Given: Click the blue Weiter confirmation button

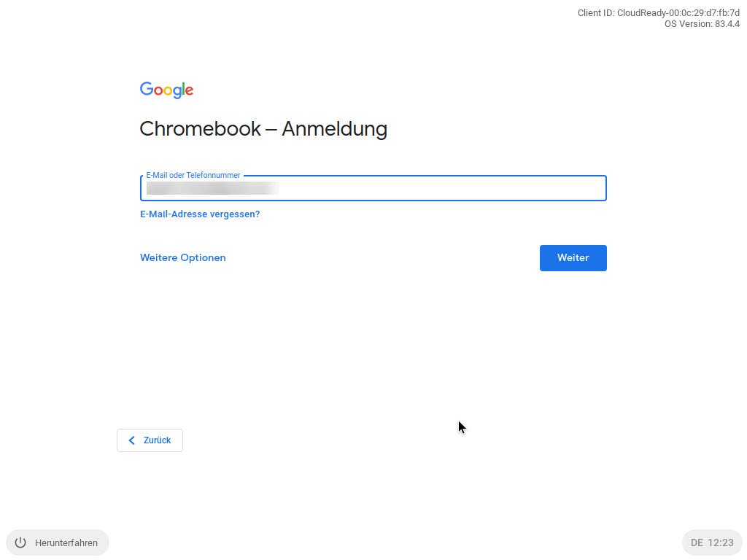Looking at the screenshot, I should (573, 257).
